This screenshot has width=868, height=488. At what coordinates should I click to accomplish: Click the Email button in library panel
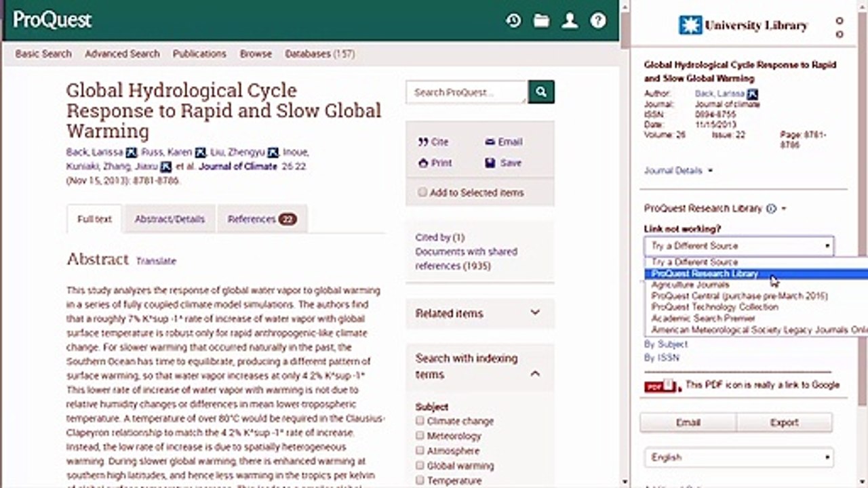[x=688, y=422]
